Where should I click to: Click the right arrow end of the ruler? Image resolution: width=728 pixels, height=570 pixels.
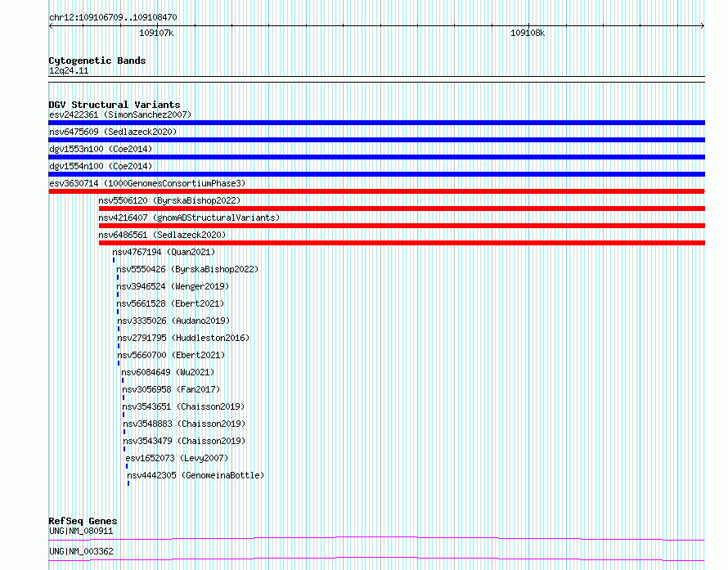[x=703, y=26]
